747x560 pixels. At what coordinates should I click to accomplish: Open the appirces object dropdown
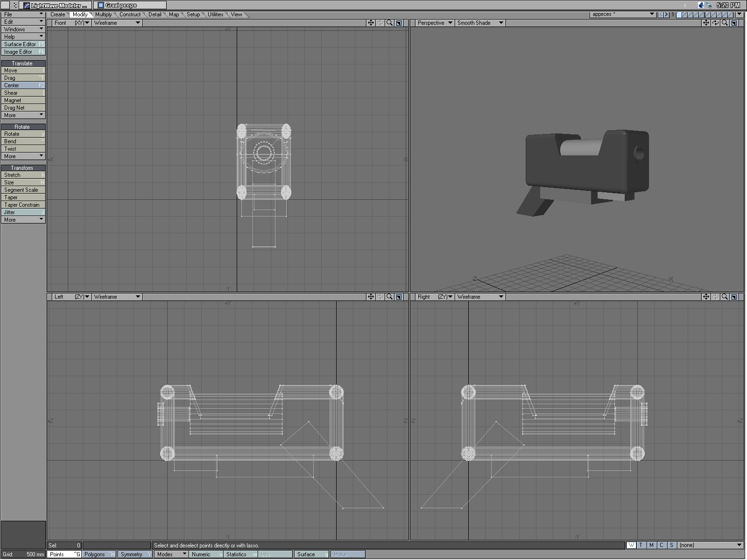pyautogui.click(x=623, y=14)
